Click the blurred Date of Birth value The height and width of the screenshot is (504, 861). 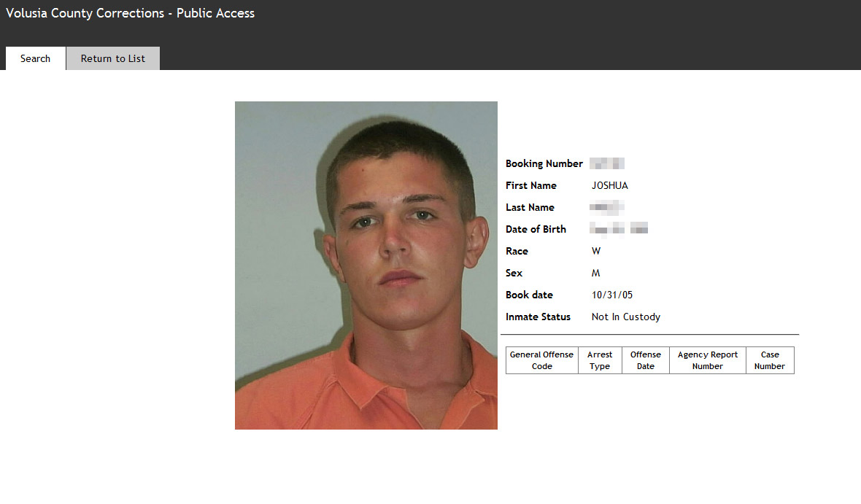click(619, 228)
